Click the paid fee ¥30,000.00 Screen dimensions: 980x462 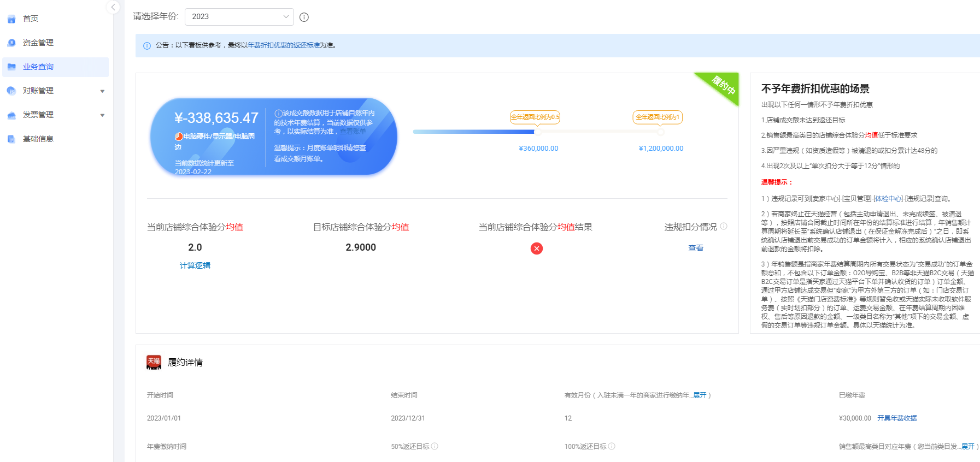pos(855,418)
